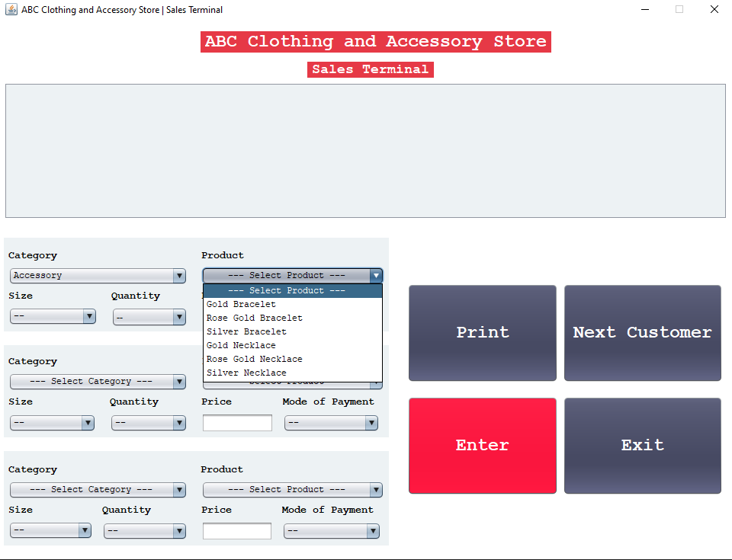Collapse the open first Product combo box
The image size is (732, 560).
[293, 275]
